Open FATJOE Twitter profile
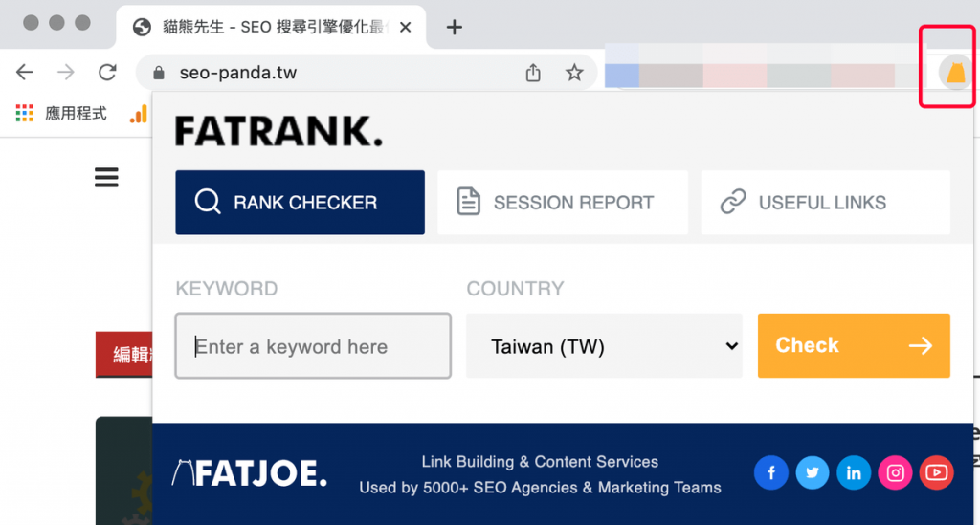Viewport: 980px width, 525px height. pyautogui.click(x=812, y=472)
